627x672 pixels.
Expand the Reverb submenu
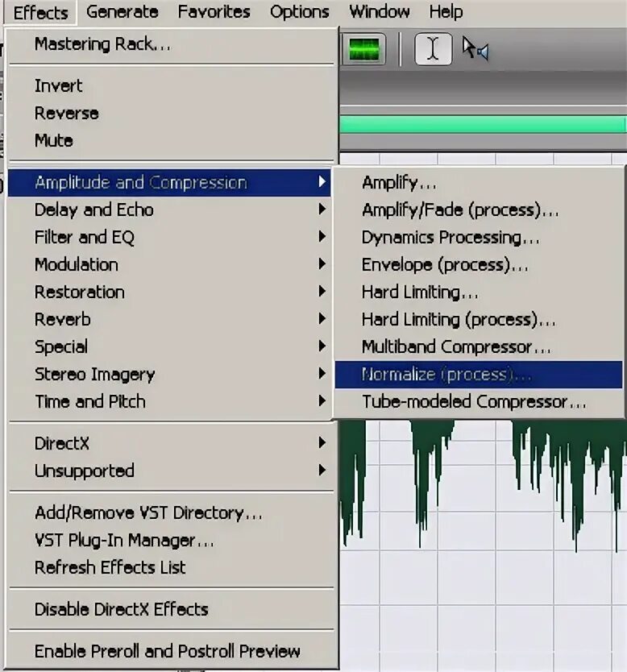pyautogui.click(x=169, y=320)
